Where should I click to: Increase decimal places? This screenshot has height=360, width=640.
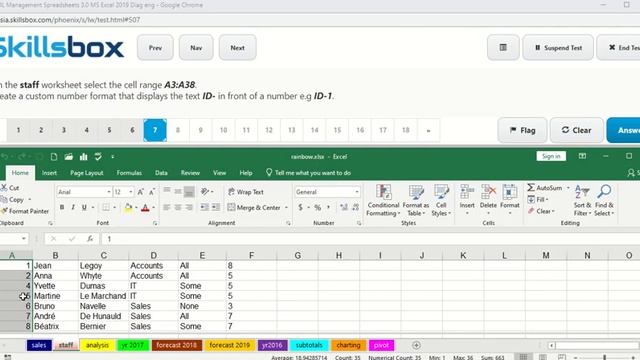pos(344,207)
